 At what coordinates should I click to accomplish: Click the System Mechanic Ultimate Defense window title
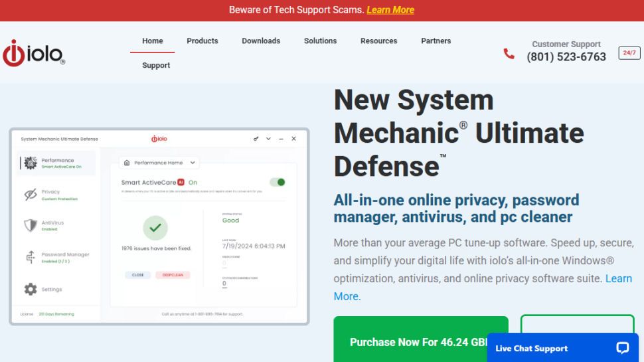[60, 139]
